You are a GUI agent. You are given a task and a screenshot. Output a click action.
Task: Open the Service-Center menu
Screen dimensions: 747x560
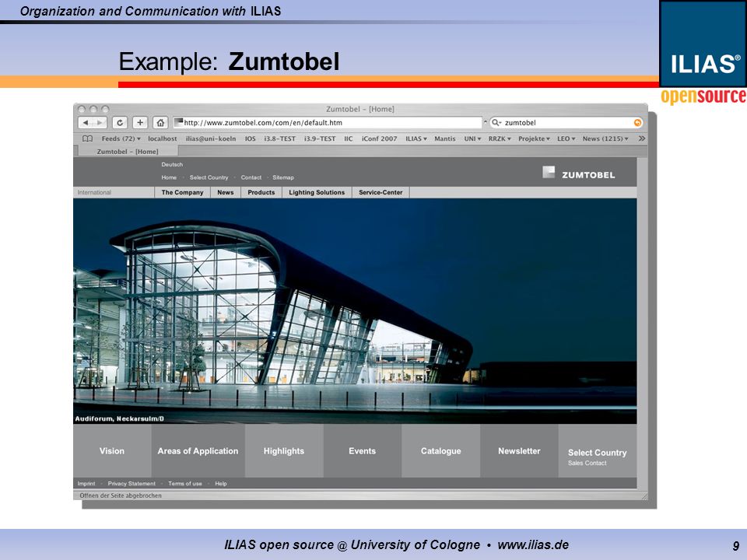click(x=381, y=192)
